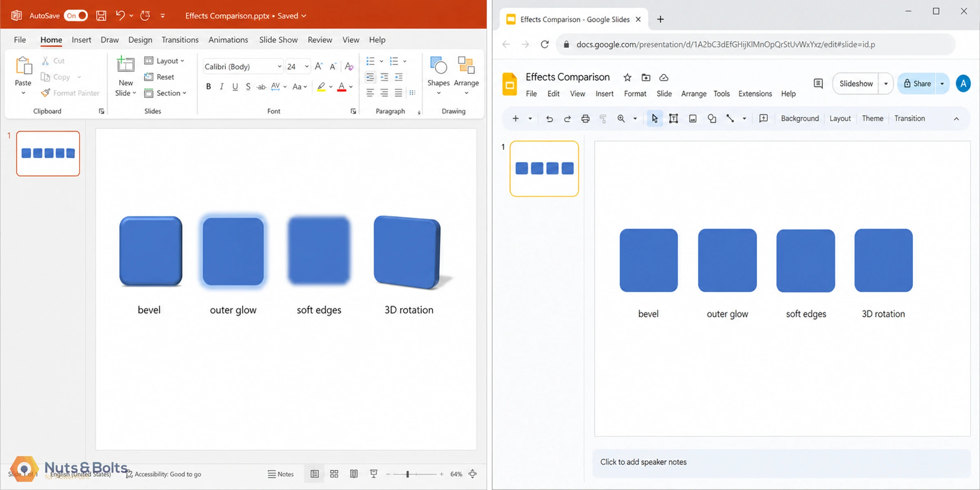Star the Effects Comparison Google Slides document
Image resolution: width=980 pixels, height=490 pixels.
click(x=628, y=77)
